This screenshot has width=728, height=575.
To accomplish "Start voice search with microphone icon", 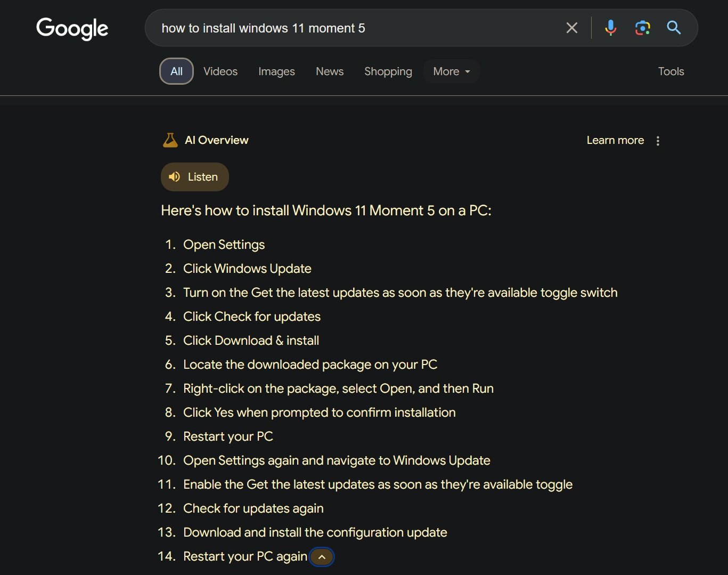I will (610, 28).
